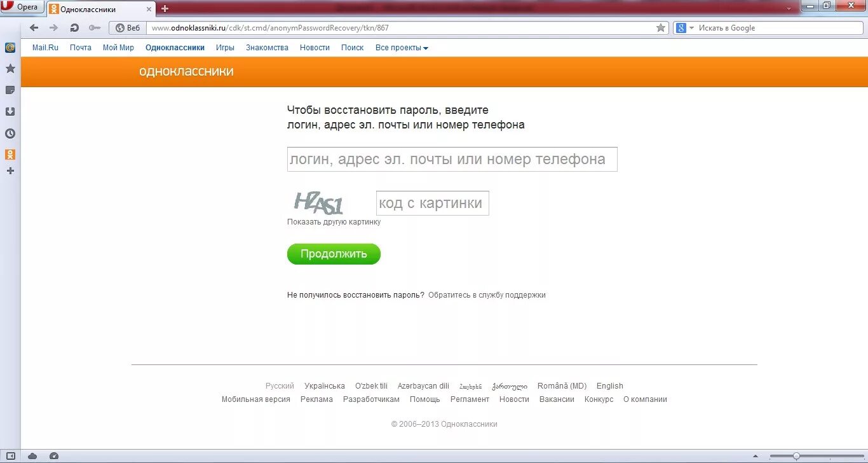Open the Игры link
This screenshot has height=463, width=868.
(x=225, y=48)
